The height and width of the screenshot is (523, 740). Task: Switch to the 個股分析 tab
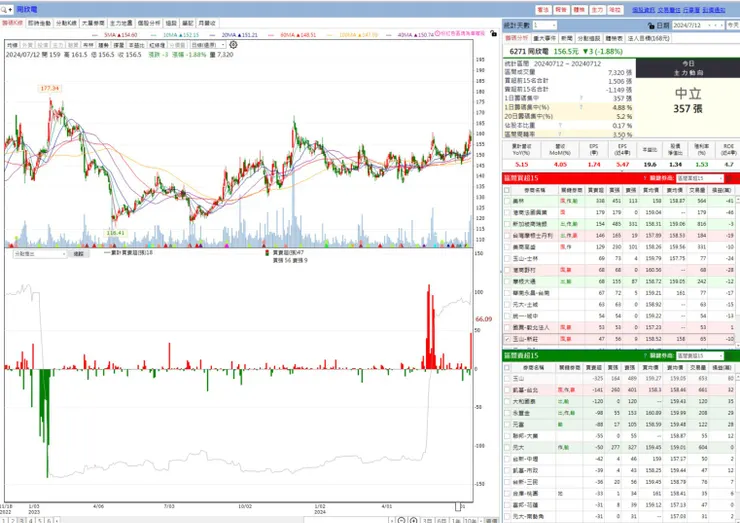pyautogui.click(x=149, y=23)
